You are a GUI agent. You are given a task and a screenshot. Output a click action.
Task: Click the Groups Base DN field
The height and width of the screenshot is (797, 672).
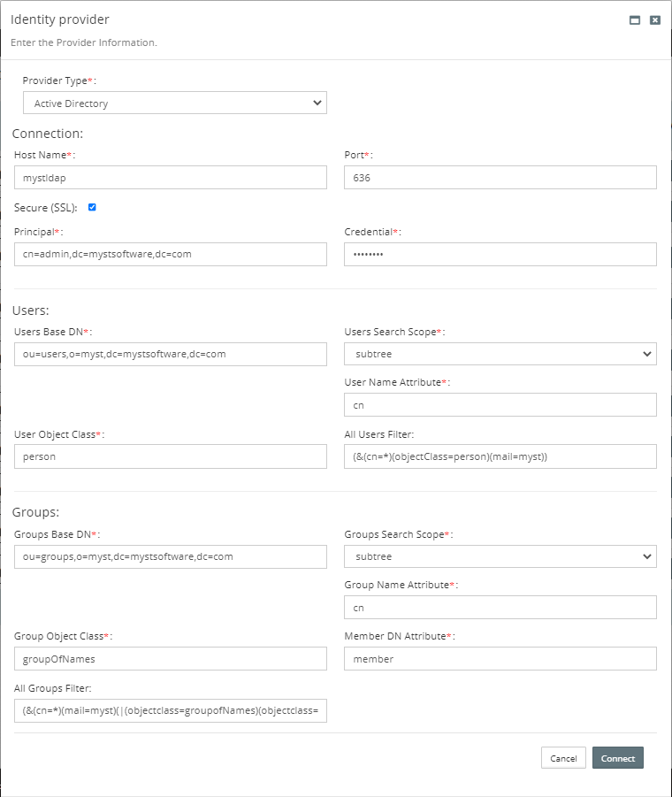coord(171,556)
